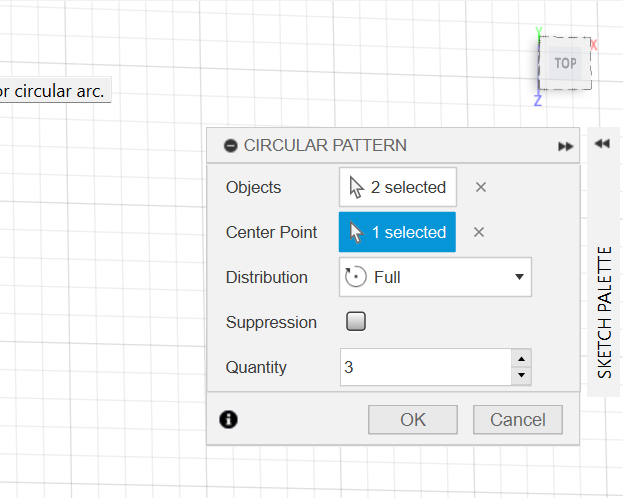Increase Quantity with the up arrow
Screen dimensions: 623x498
coord(520,358)
